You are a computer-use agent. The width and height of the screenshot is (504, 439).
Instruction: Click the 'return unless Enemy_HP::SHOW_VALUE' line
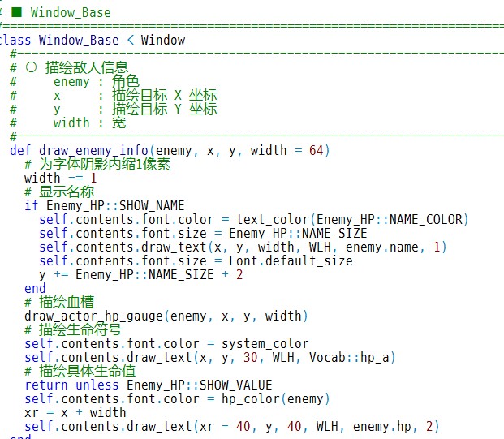pos(149,385)
